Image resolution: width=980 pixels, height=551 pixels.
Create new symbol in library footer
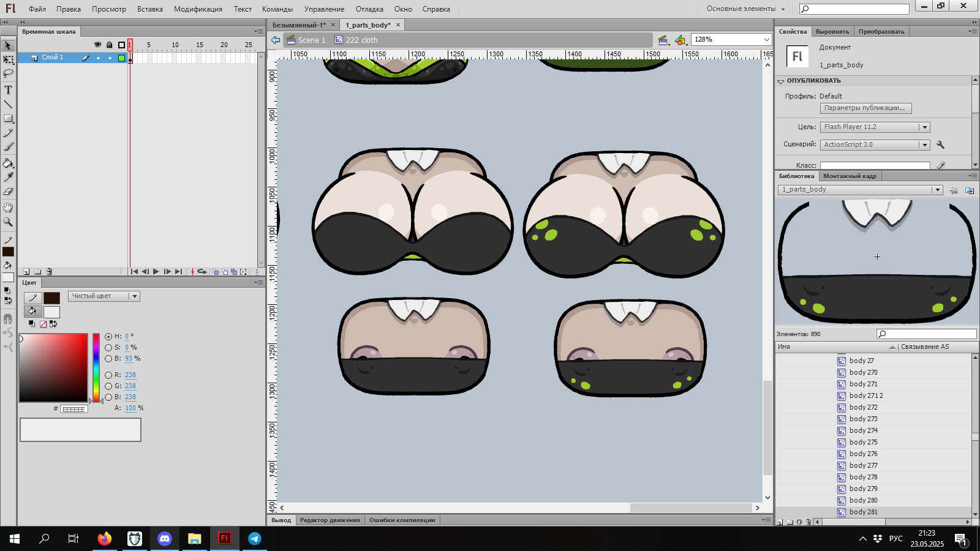point(780,522)
